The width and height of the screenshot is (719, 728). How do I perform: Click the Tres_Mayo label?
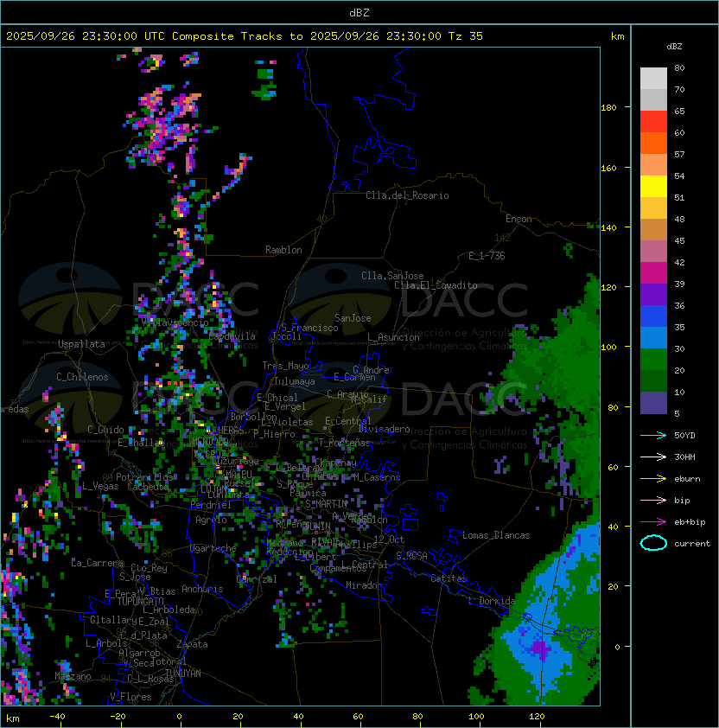click(285, 366)
